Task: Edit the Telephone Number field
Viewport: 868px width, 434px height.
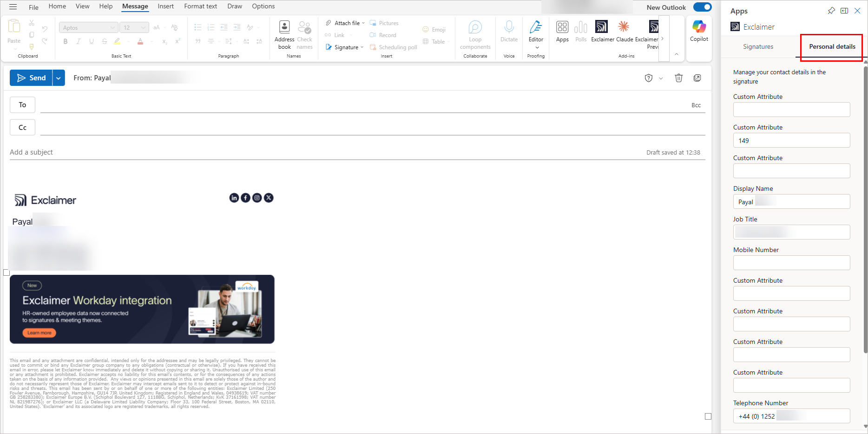Action: tap(791, 416)
